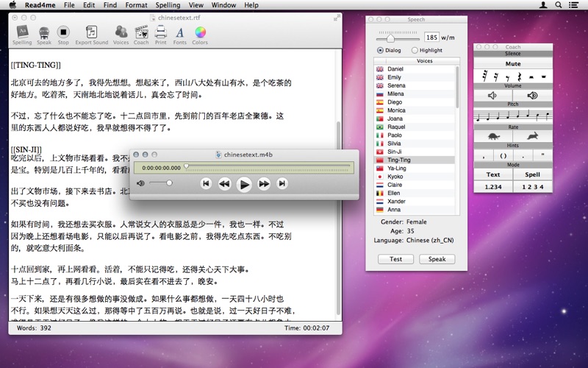Image resolution: width=588 pixels, height=368 pixels.
Task: Select the Serena voice
Action: (415, 85)
